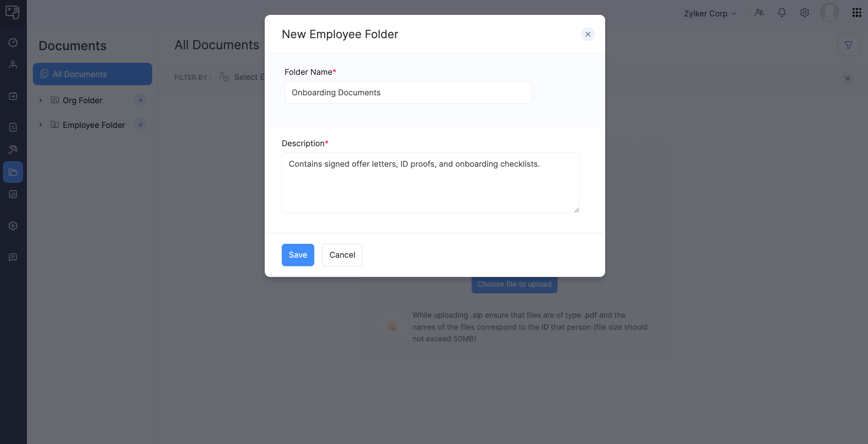Open the time tracker clock icon
The height and width of the screenshot is (444, 868).
[13, 43]
